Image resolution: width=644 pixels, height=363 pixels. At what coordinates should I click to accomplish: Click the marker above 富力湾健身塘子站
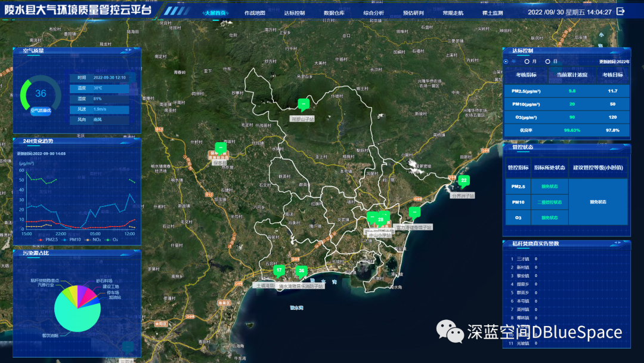(415, 213)
